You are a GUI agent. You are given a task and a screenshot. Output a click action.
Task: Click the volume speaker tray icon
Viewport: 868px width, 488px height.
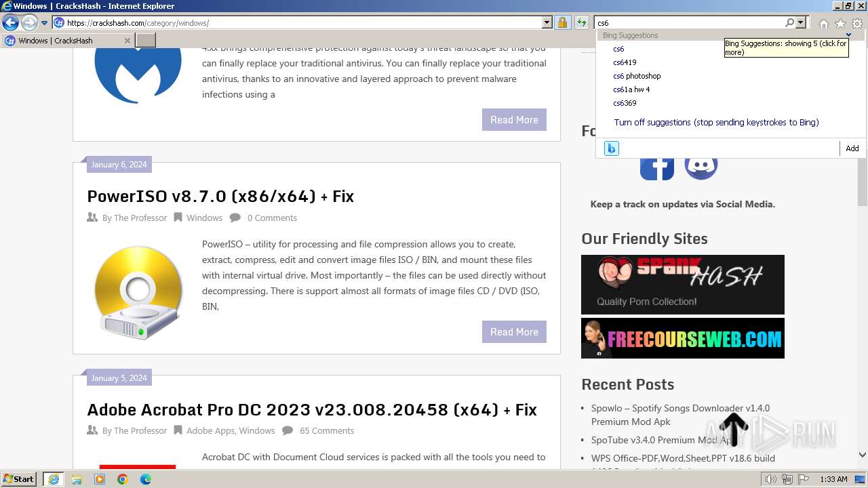[771, 479]
